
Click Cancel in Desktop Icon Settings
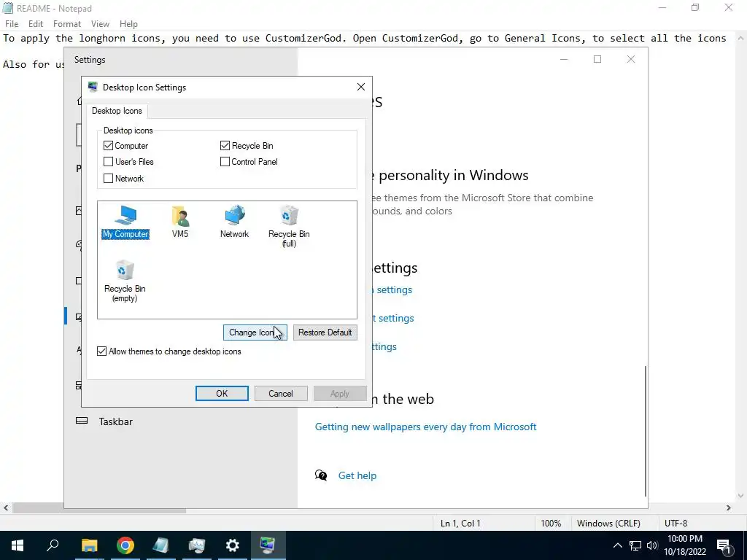tap(281, 393)
